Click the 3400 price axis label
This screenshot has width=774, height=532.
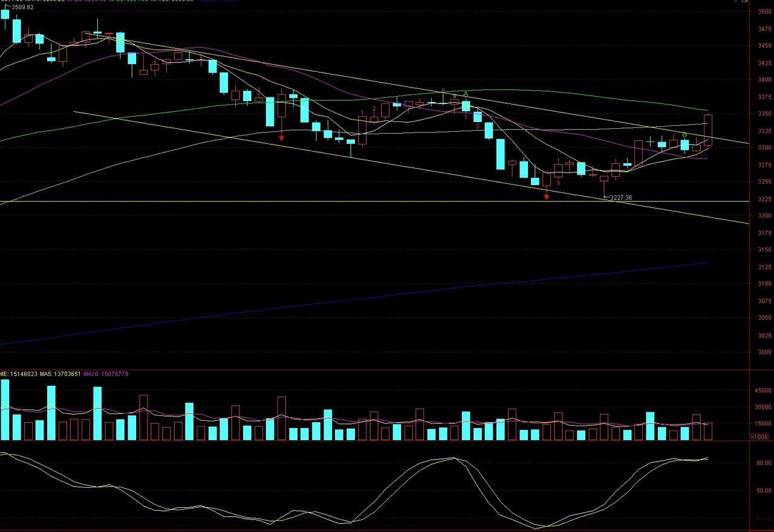point(763,80)
